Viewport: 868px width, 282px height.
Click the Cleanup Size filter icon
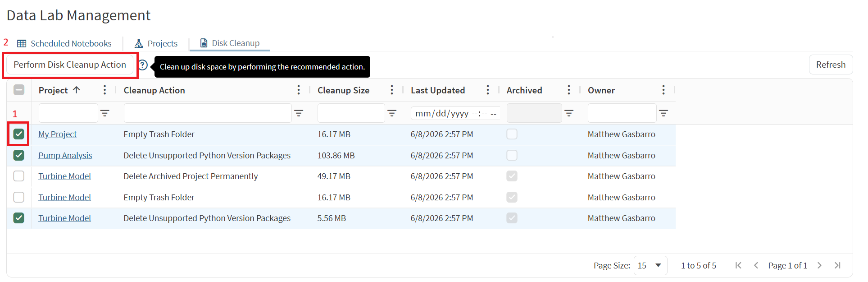[392, 113]
